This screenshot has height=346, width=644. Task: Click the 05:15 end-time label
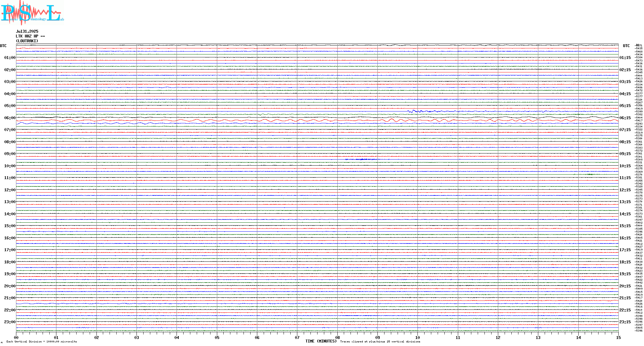coord(625,106)
